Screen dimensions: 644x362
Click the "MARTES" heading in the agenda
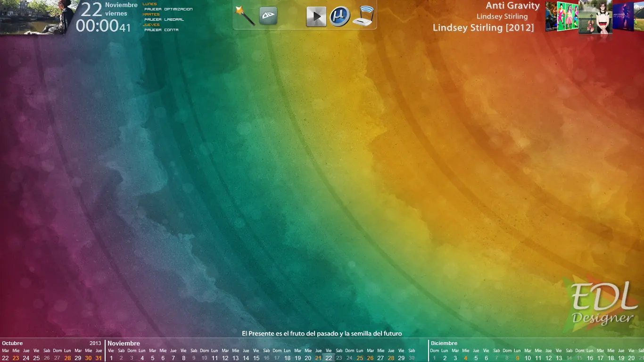[x=151, y=15]
